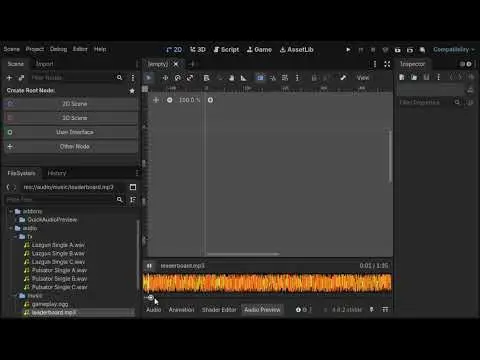Open Movie Maker mode icon
This screenshot has height=360, width=480.
tap(422, 50)
